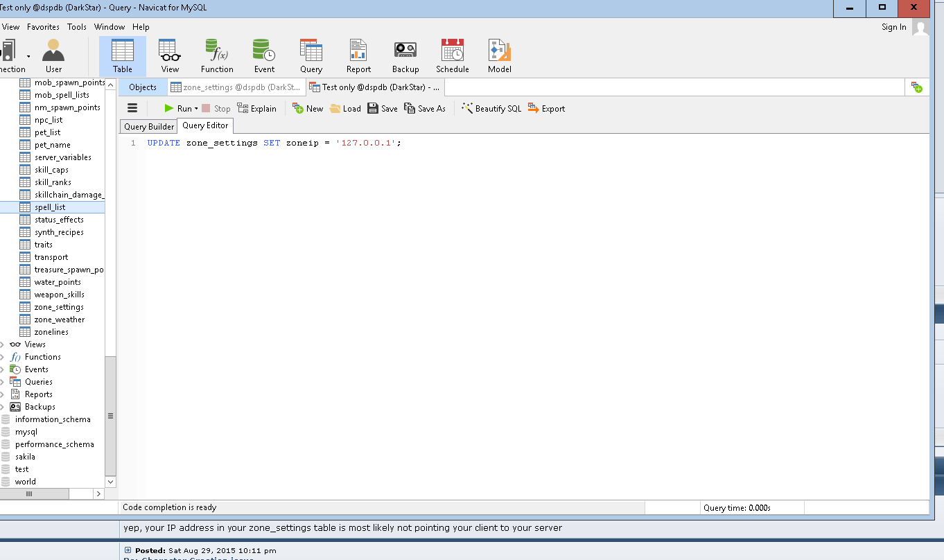Screen dimensions: 944x560
Task: Click the sidebar scroll down arrow
Action: pyautogui.click(x=111, y=481)
